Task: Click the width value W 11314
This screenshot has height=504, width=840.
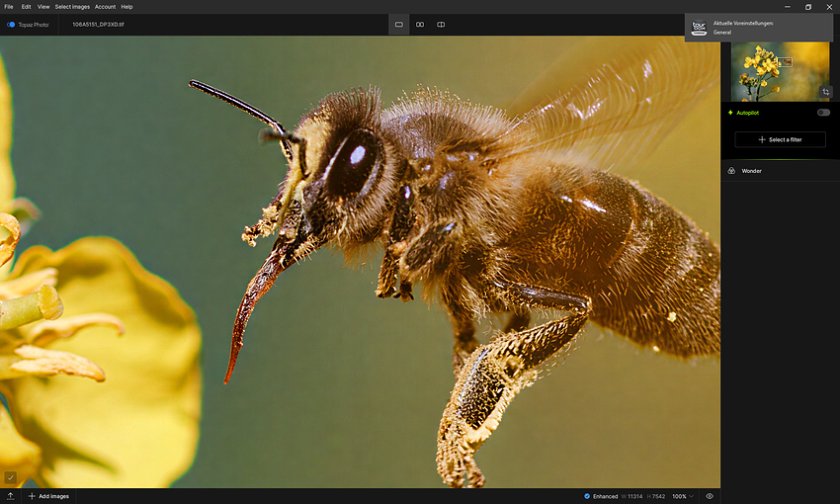Action: [631, 496]
